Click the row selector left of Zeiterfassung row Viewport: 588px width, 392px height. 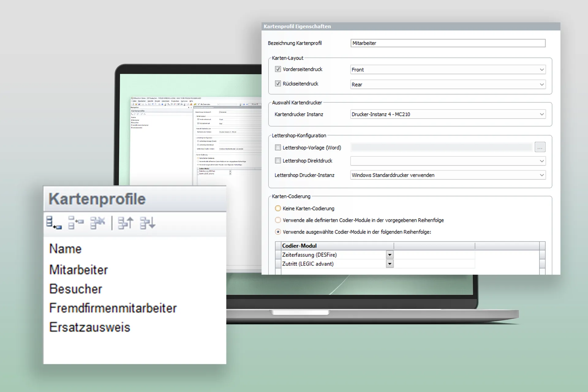click(278, 255)
